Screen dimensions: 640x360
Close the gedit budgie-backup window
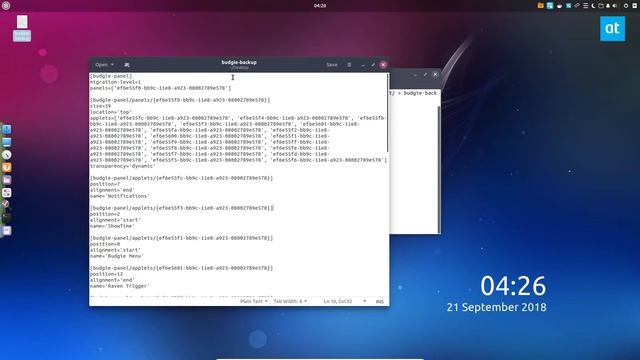click(x=383, y=64)
